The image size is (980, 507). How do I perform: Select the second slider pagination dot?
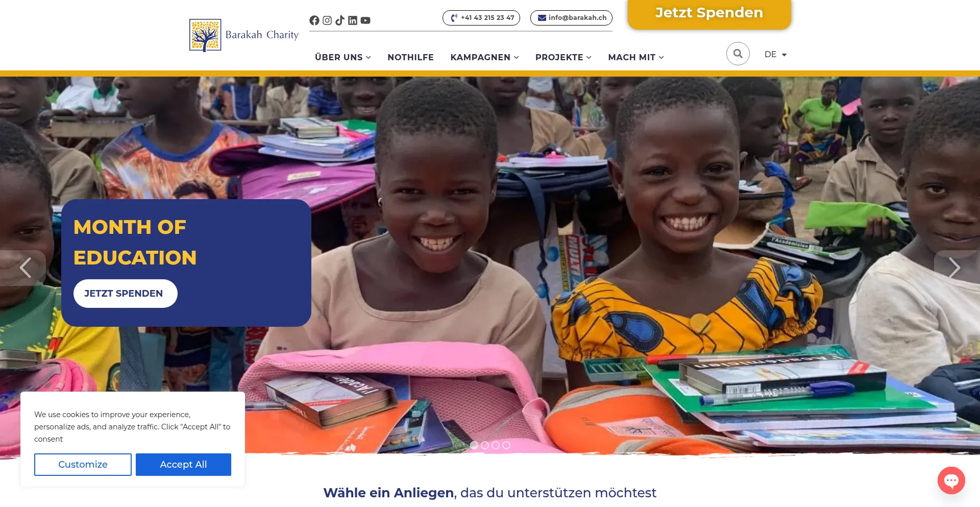click(x=485, y=445)
